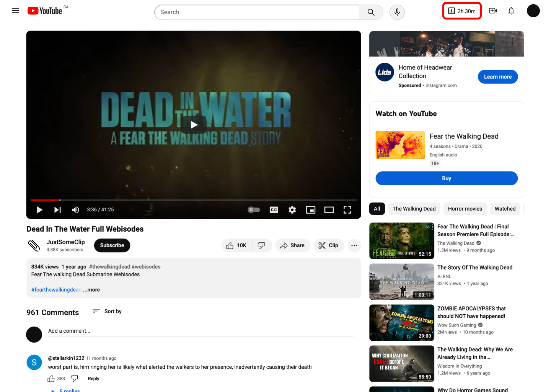Select the Horror movies filter chip
This screenshot has height=392, width=551.
465,209
